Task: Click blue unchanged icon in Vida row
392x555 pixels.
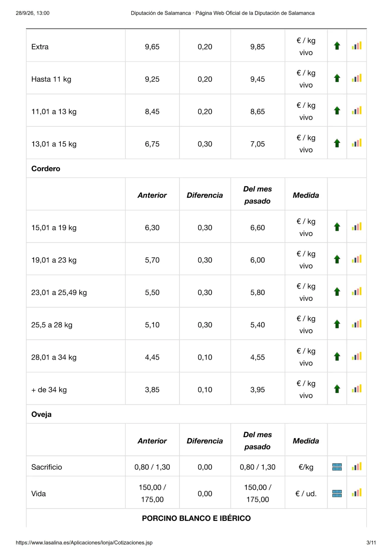Action: coord(337,493)
